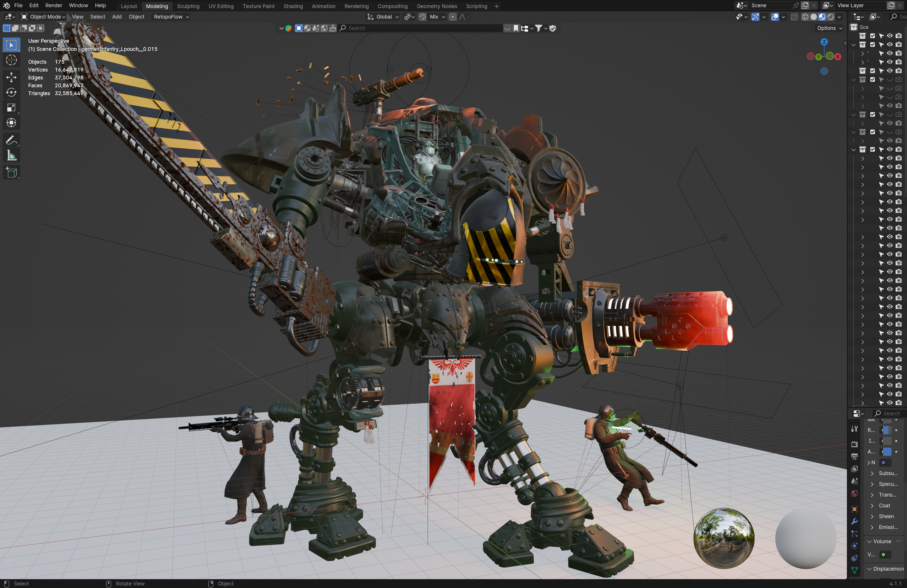Open the Object Mode dropdown
907x588 pixels.
pyautogui.click(x=43, y=17)
